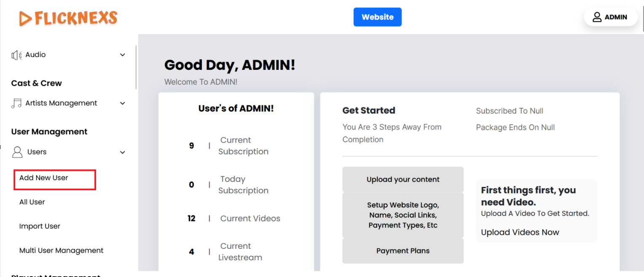The width and height of the screenshot is (644, 277).
Task: Open the Payment Plans step
Action: 403,251
